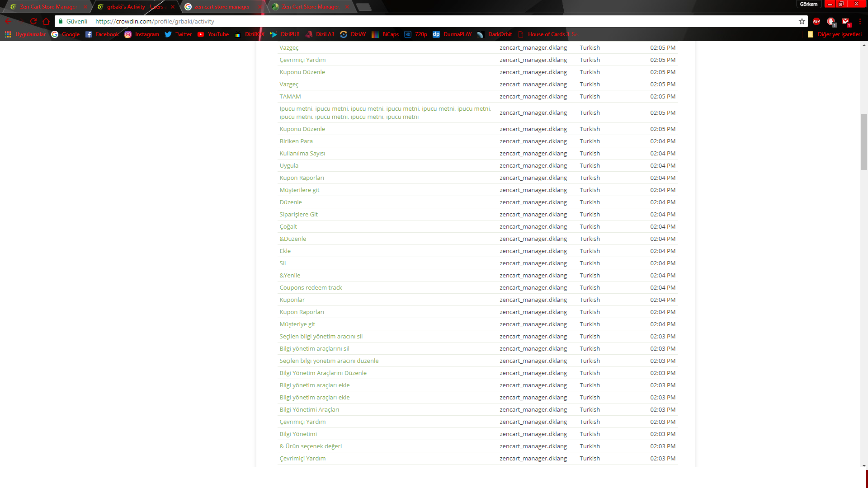Open the TAMAM translation link
The width and height of the screenshot is (868, 488).
click(x=290, y=96)
